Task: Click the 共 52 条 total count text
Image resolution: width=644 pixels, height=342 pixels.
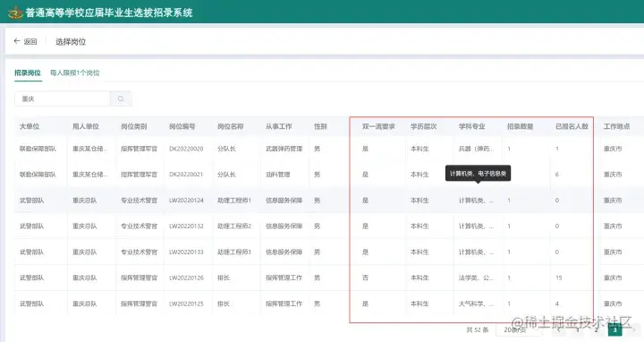Action: (x=478, y=329)
